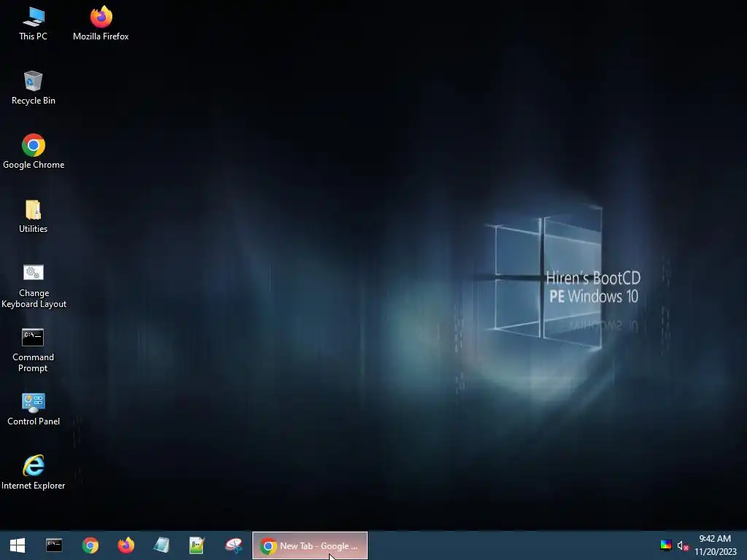Click pinned Firefox icon on taskbar

125,545
